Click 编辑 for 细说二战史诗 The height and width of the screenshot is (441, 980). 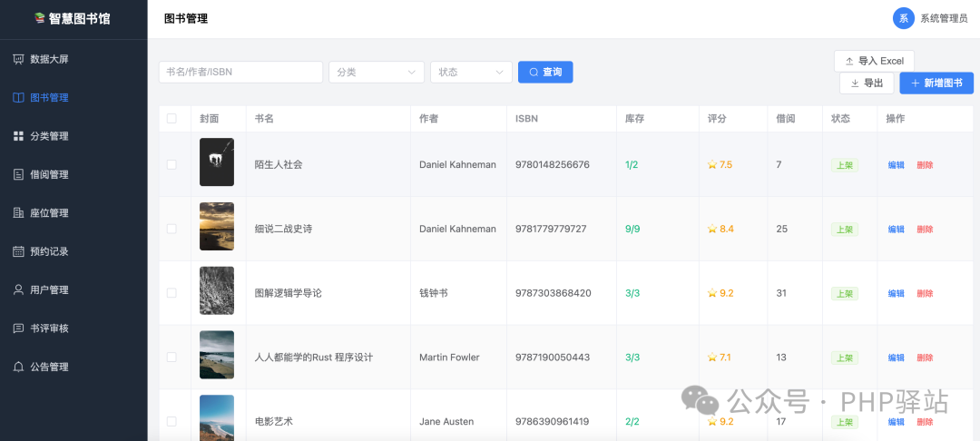[897, 230]
